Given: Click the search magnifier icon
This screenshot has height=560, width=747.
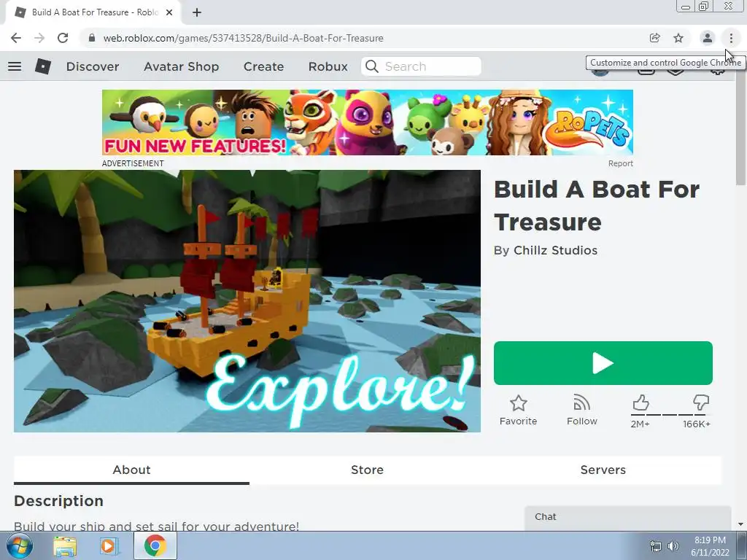Looking at the screenshot, I should point(371,66).
